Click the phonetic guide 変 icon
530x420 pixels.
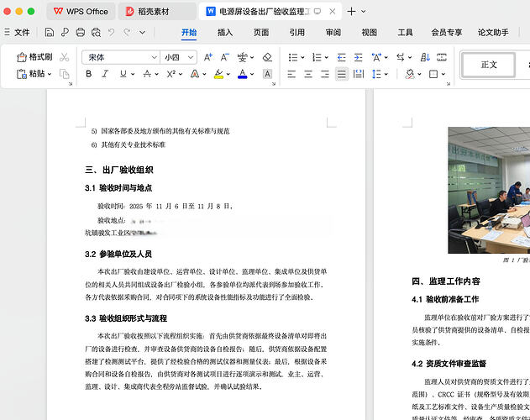[242, 57]
